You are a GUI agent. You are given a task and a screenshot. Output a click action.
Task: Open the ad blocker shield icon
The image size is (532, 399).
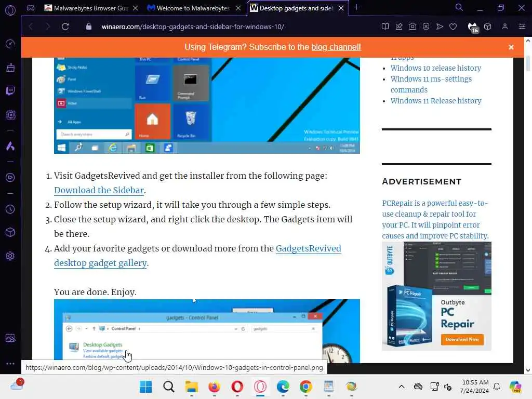426,26
